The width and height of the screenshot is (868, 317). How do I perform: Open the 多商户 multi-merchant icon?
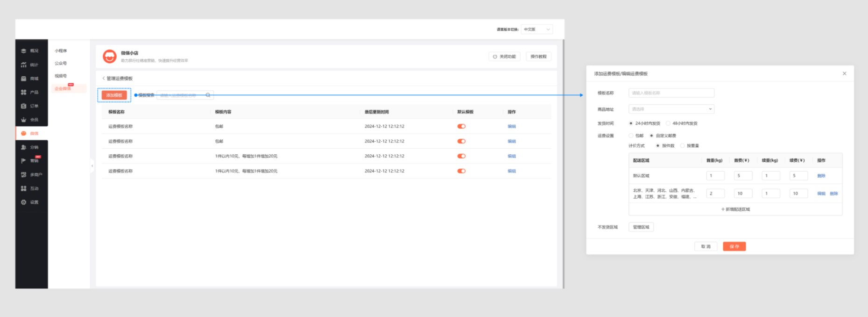(x=23, y=175)
